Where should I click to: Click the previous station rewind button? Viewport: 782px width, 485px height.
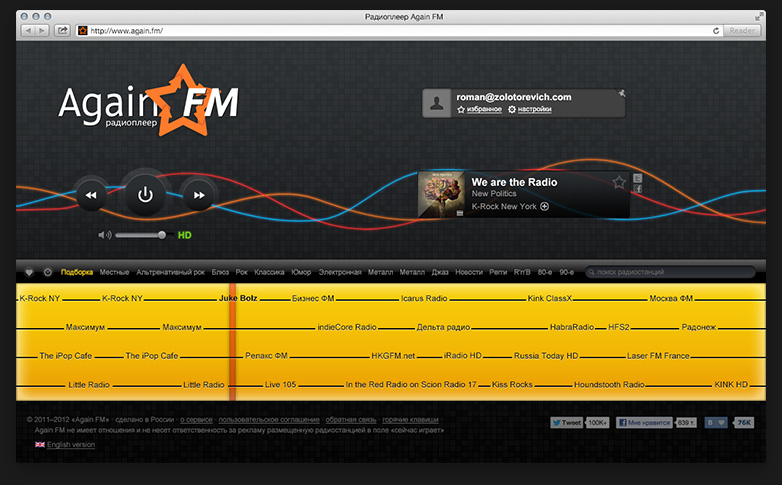click(91, 195)
